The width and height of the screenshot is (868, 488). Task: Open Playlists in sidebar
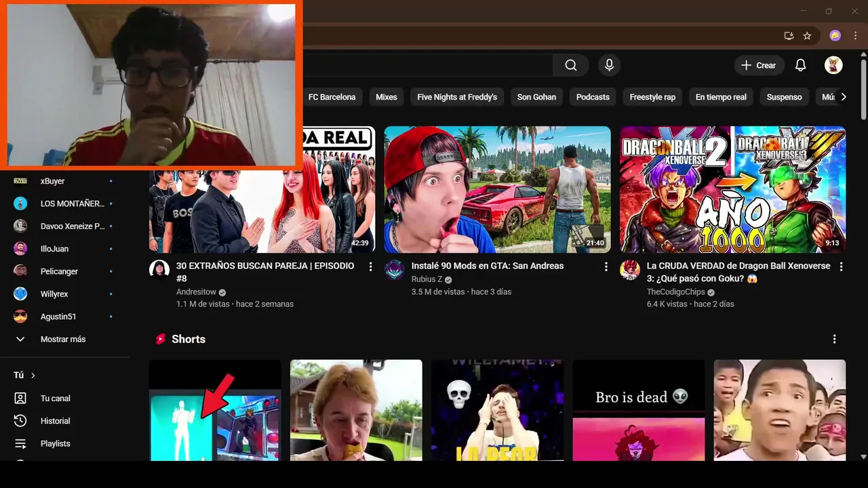pos(65,443)
